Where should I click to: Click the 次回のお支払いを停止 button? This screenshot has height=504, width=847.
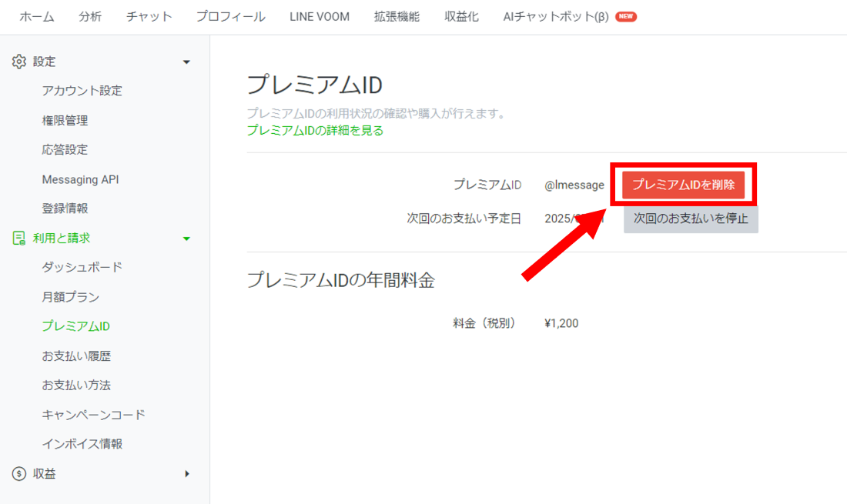coord(690,219)
